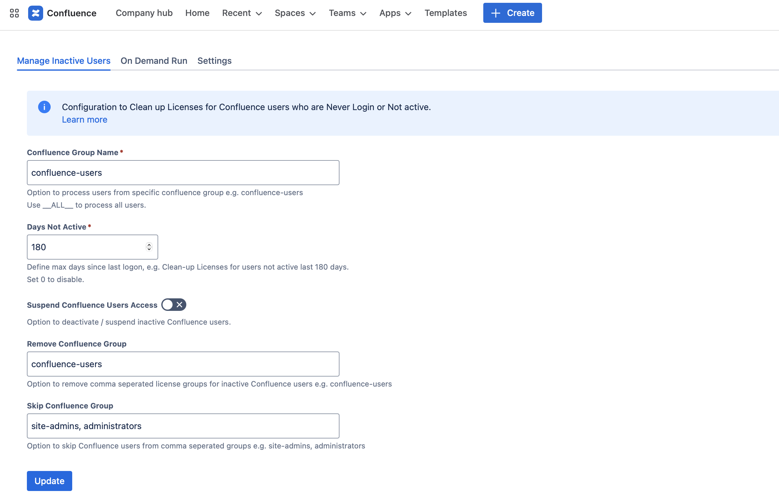
Task: Switch to the On Demand Run tab
Action: [x=154, y=61]
